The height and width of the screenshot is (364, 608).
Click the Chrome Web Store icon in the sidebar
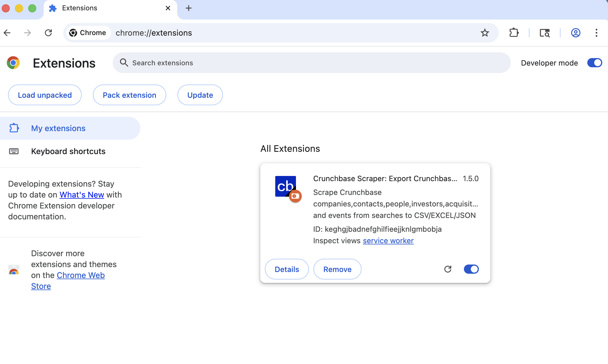14,270
